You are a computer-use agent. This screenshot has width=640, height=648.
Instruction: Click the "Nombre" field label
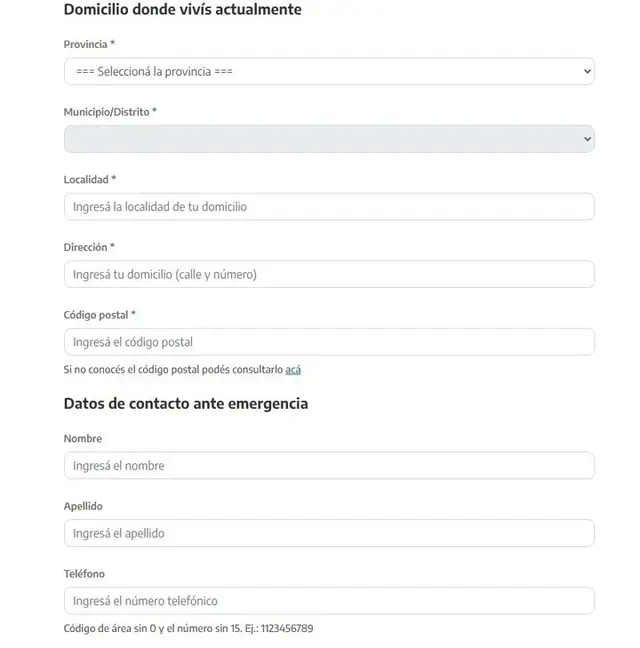point(83,438)
